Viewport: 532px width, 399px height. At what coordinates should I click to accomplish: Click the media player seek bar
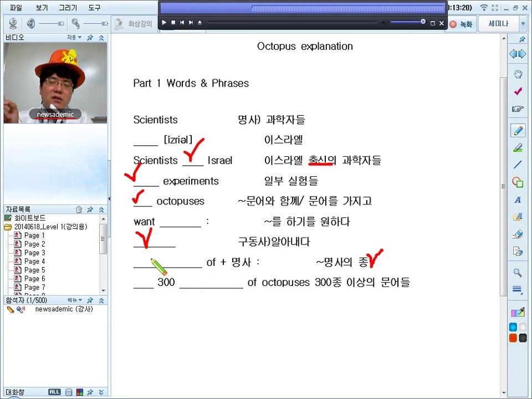[292, 22]
